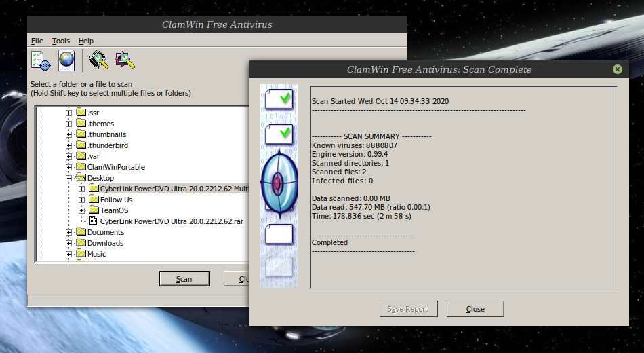Viewport: 644px width, 353px height.
Task: Select the highlighted CyberLink PowerDVD Ultra Multi folder
Action: 174,189
